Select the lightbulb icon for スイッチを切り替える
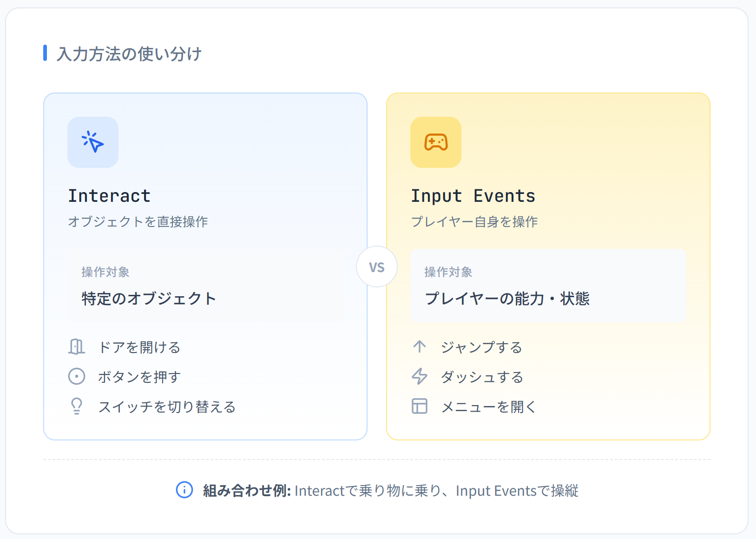 (77, 406)
